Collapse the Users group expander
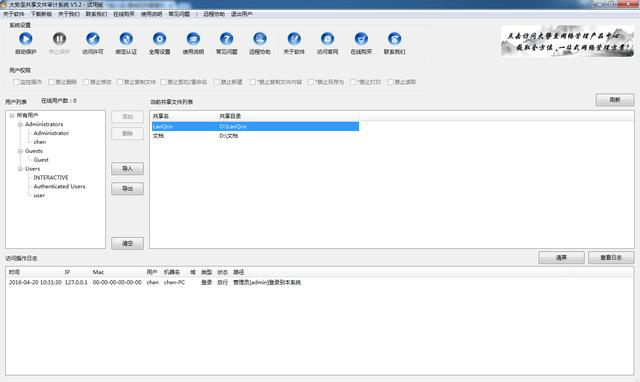The image size is (640, 382). 20,169
